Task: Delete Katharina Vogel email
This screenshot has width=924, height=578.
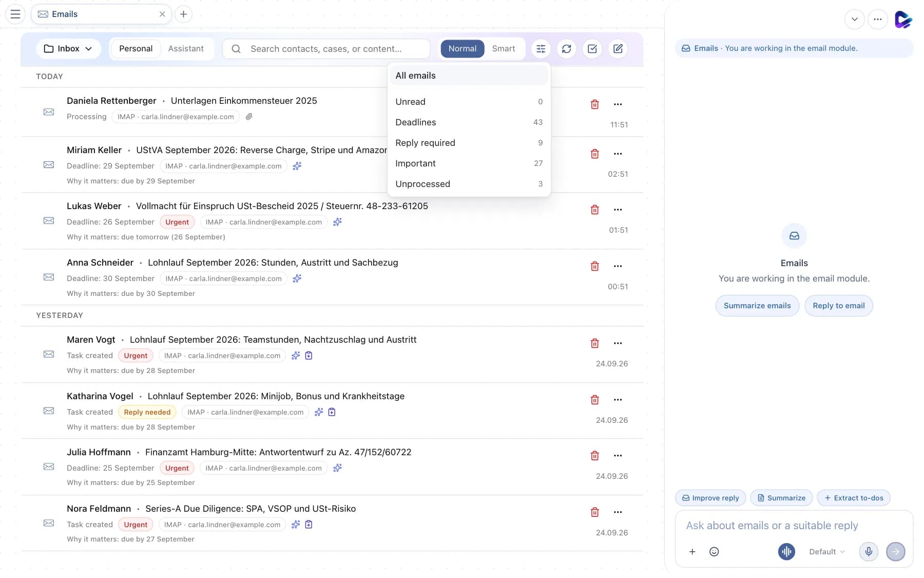Action: click(594, 400)
